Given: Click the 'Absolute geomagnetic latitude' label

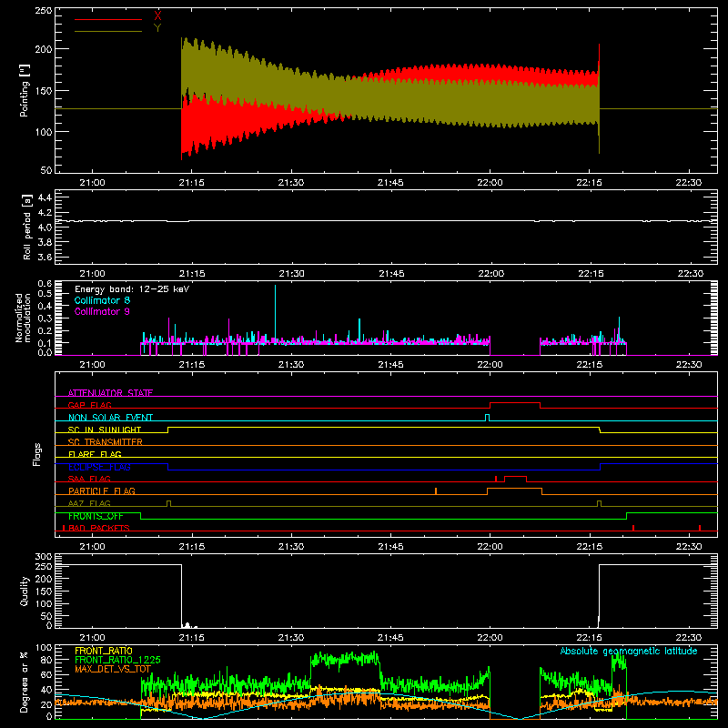Looking at the screenshot, I should pos(629,651).
